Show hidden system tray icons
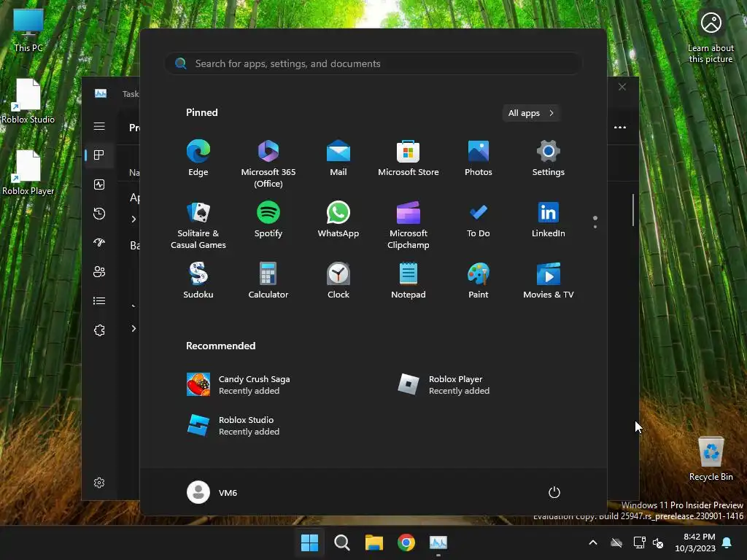 tap(593, 542)
